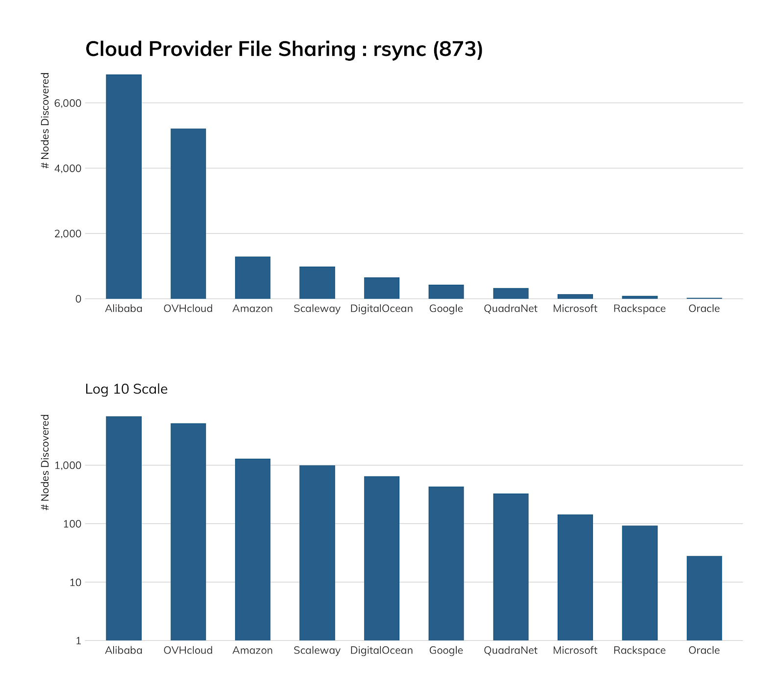The image size is (784, 697).
Task: Select the Alibaba bar in the top chart
Action: click(123, 186)
